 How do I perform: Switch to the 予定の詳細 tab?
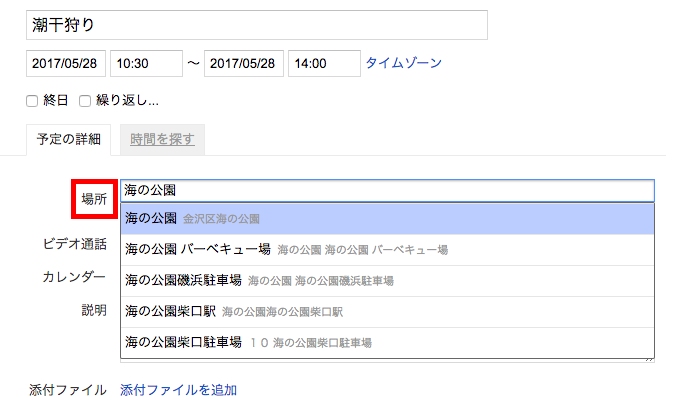69,139
